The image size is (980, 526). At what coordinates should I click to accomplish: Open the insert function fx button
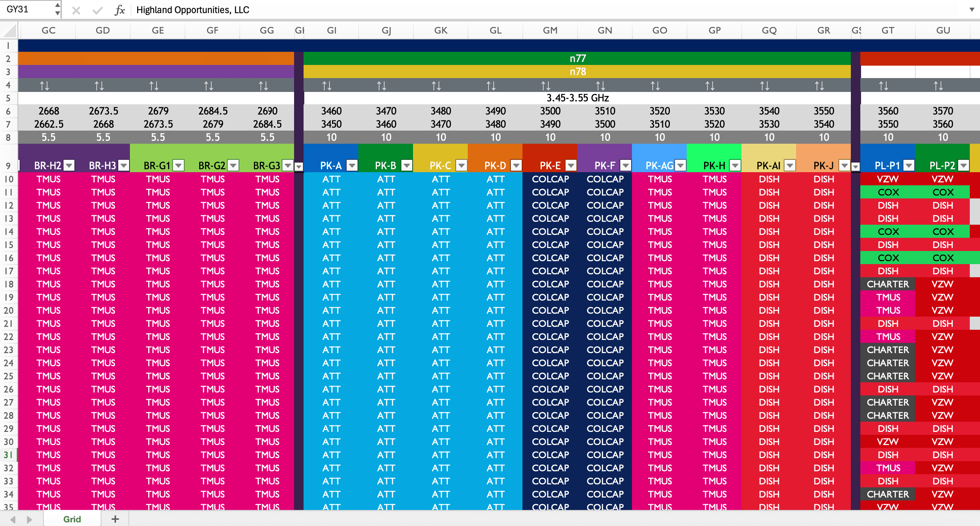point(119,10)
